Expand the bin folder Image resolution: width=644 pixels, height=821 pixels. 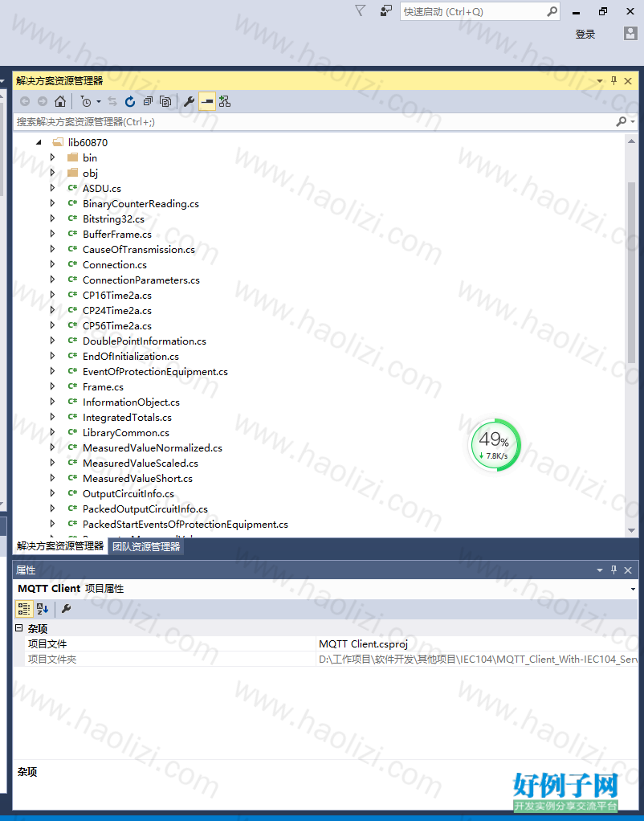52,157
